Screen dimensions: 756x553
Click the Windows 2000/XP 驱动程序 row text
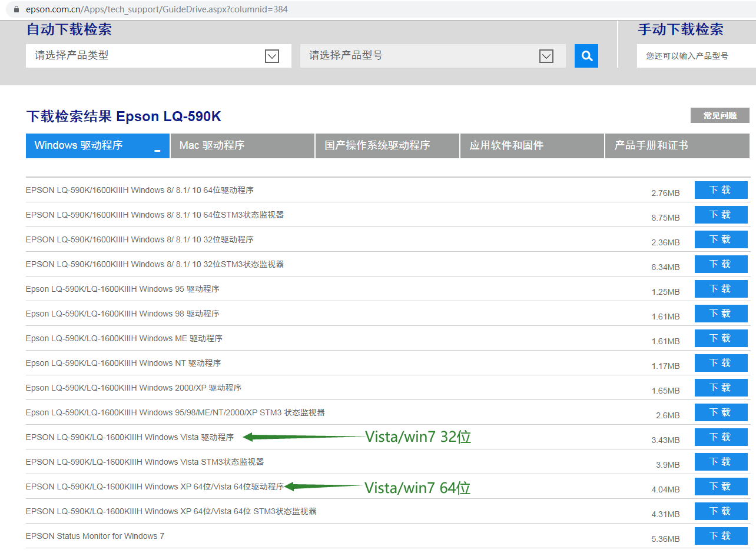134,388
